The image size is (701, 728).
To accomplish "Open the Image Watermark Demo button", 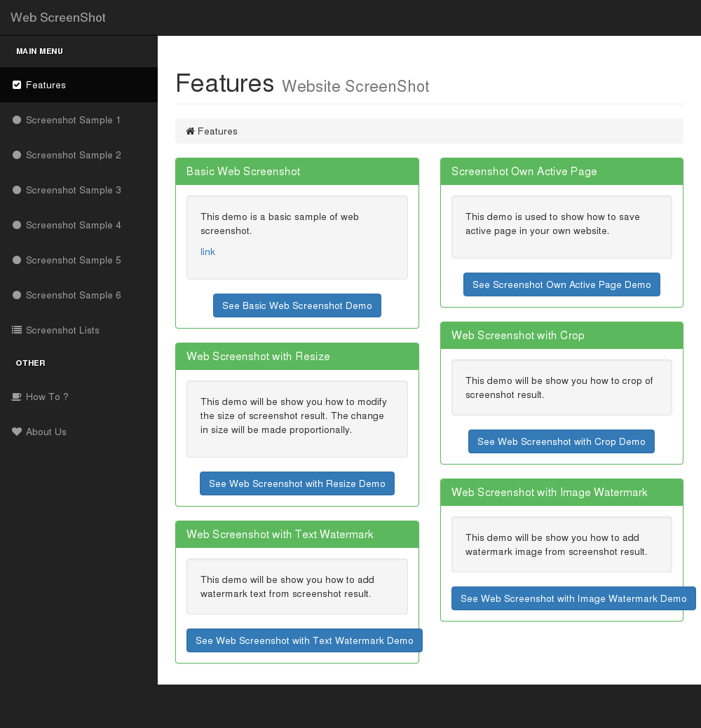I will [573, 598].
